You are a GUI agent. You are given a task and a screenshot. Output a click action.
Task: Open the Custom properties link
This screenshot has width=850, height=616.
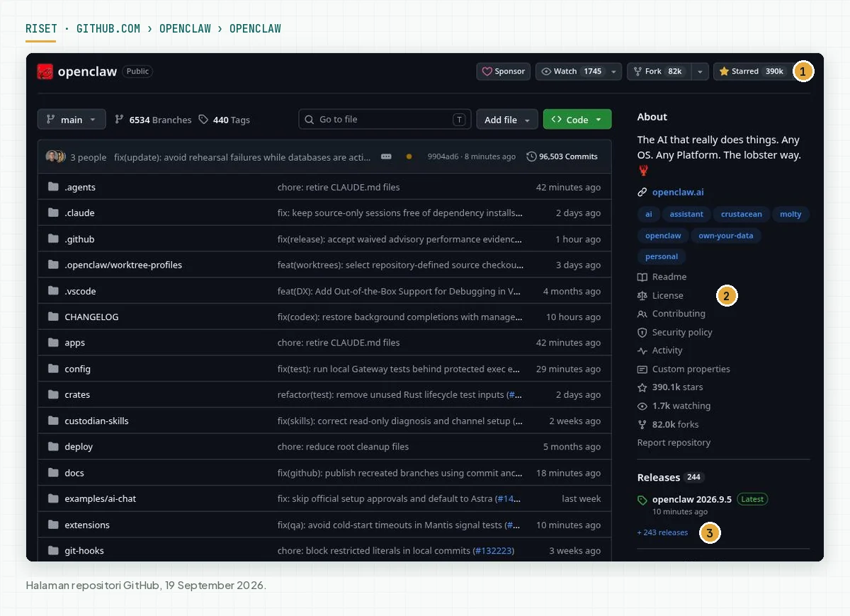pyautogui.click(x=691, y=369)
